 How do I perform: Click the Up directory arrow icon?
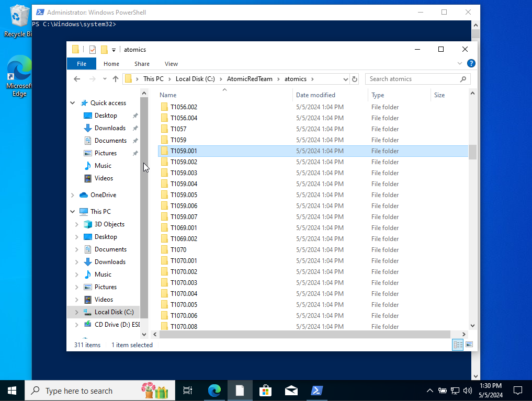[116, 79]
